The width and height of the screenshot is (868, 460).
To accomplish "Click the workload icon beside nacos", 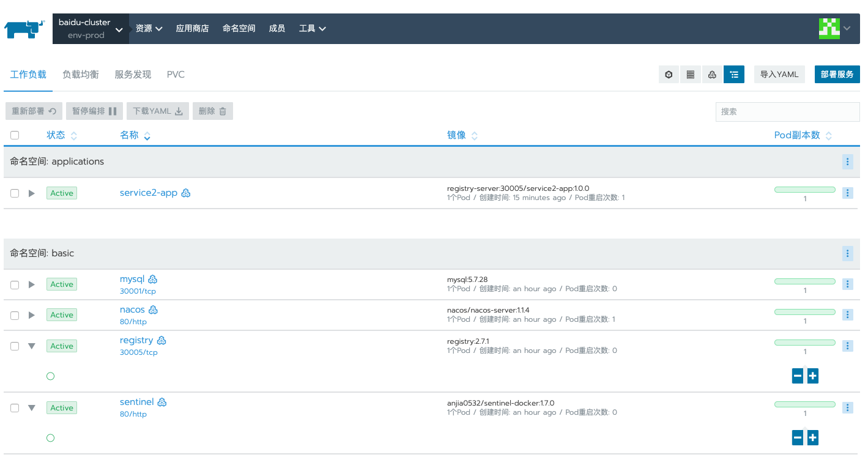I will point(154,310).
